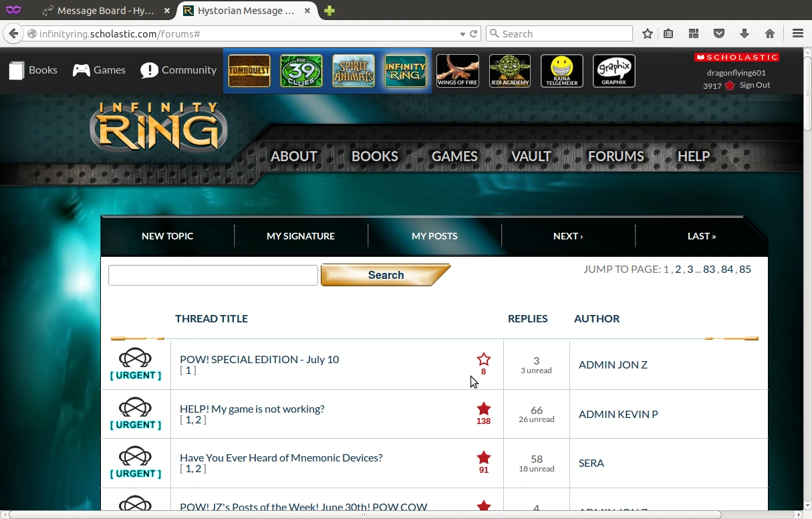Focus the forum search text field

(x=213, y=275)
